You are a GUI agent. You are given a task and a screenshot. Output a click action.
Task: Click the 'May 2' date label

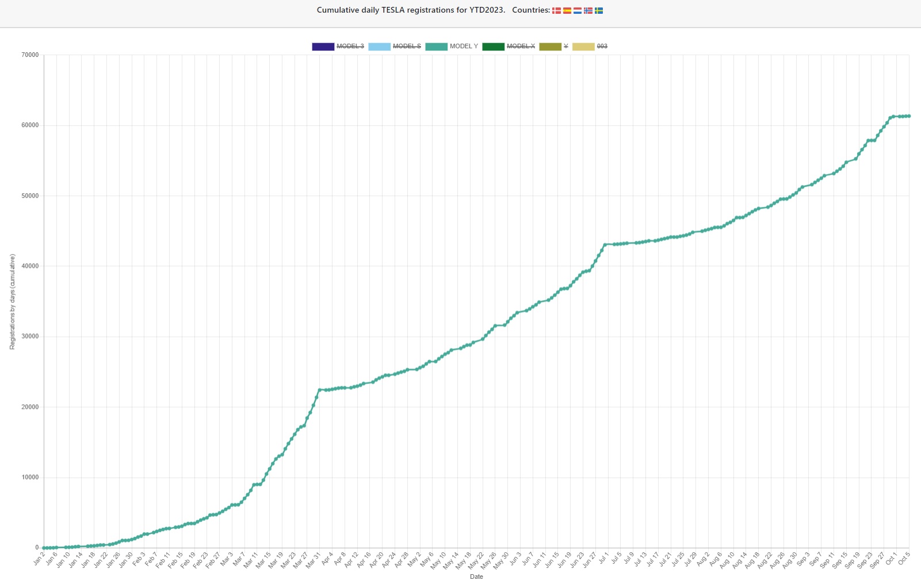tap(414, 559)
